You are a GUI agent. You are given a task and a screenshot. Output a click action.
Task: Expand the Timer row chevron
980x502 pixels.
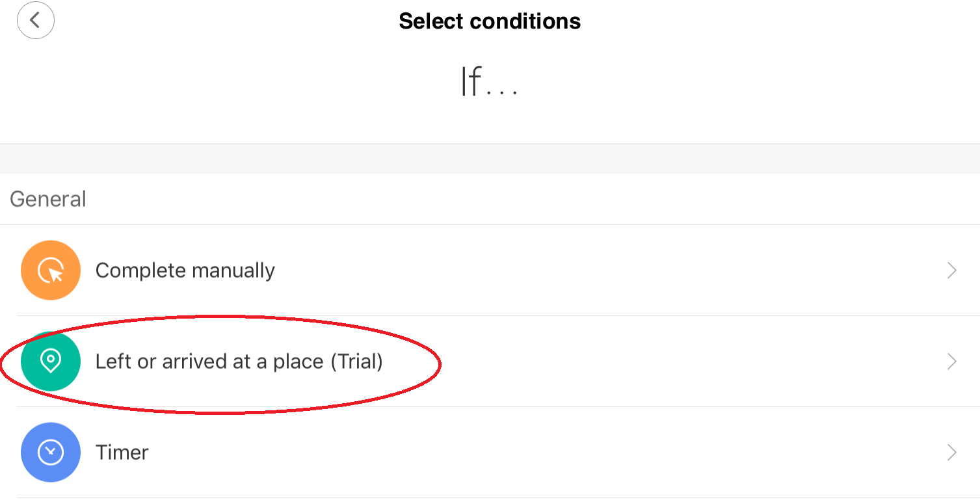point(952,453)
